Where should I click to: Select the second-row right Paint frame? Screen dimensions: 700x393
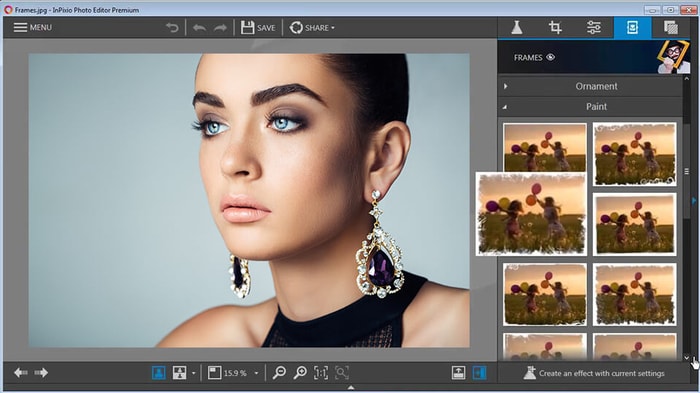click(634, 225)
